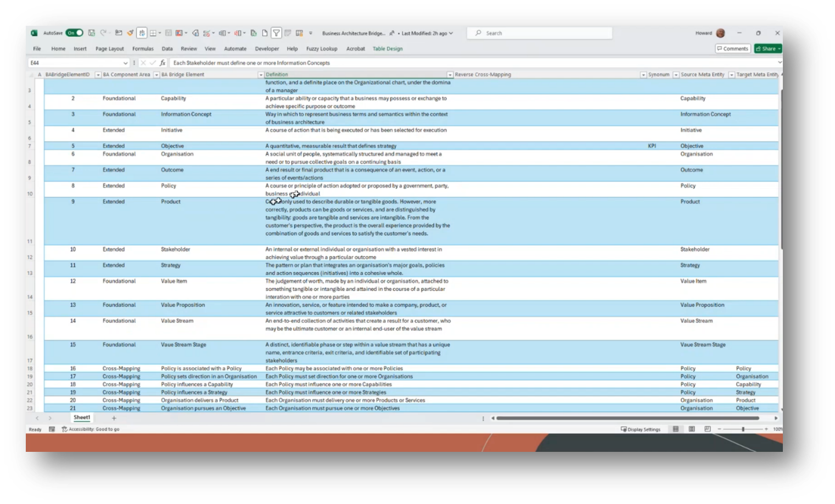This screenshot has height=504, width=835.
Task: Switch to Page Layout view icon
Action: pos(692,429)
